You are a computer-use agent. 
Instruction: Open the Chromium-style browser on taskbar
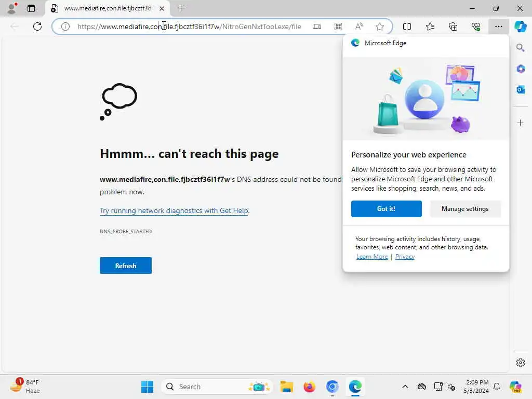(x=332, y=387)
